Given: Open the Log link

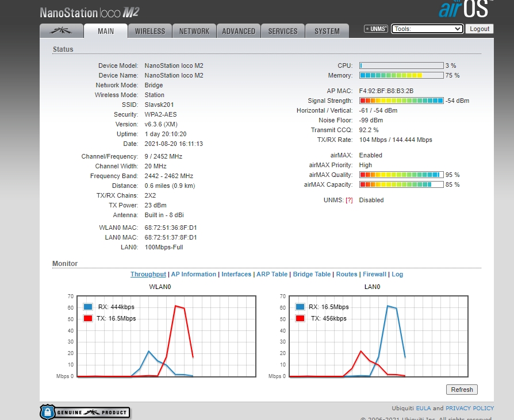Looking at the screenshot, I should coord(397,274).
